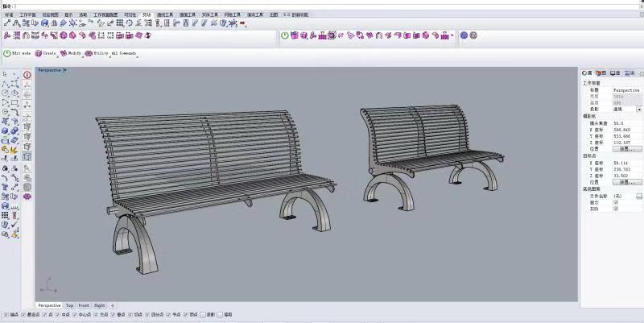The image size is (644, 323).
Task: Toggle the 四分点 (Quadrant) osnap checkbox
Action: pos(147,315)
